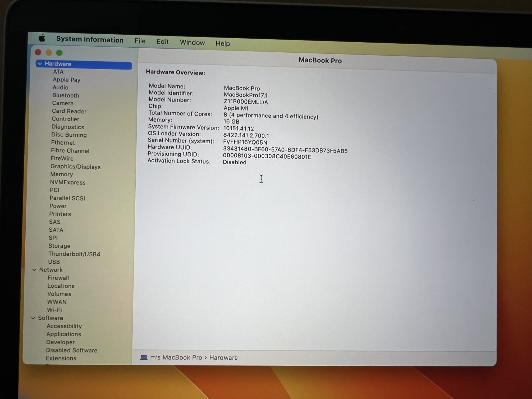The height and width of the screenshot is (399, 532).
Task: Select Printers in the sidebar
Action: pos(60,214)
